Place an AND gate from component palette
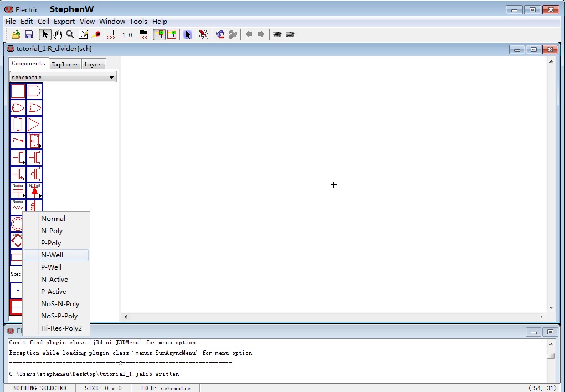The height and width of the screenshot is (392, 565). (34, 91)
